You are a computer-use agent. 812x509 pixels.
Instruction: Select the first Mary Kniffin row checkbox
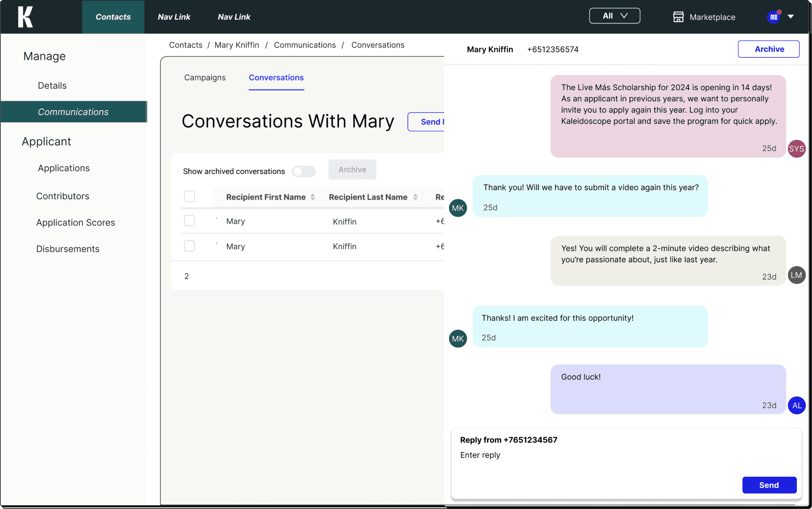coord(189,221)
